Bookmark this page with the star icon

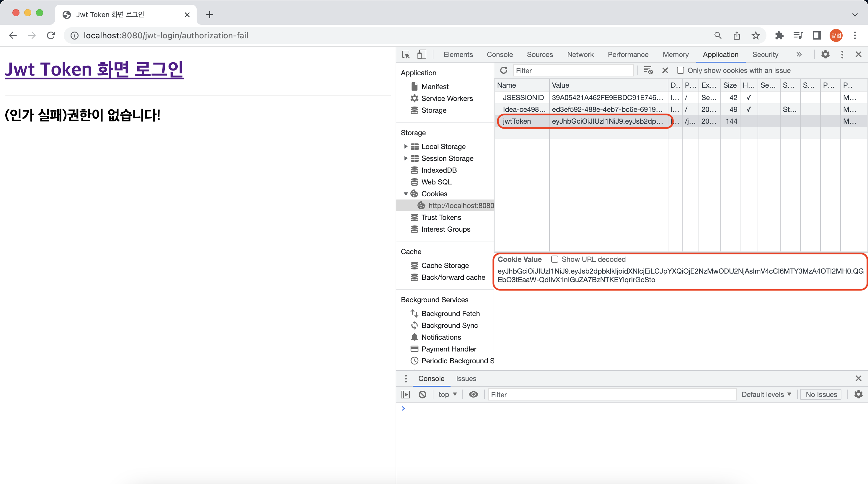pos(756,35)
